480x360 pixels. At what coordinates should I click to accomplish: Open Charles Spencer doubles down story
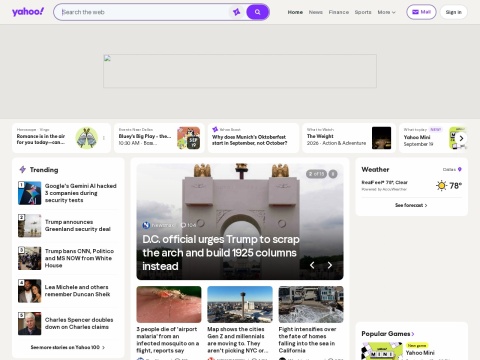(x=79, y=323)
